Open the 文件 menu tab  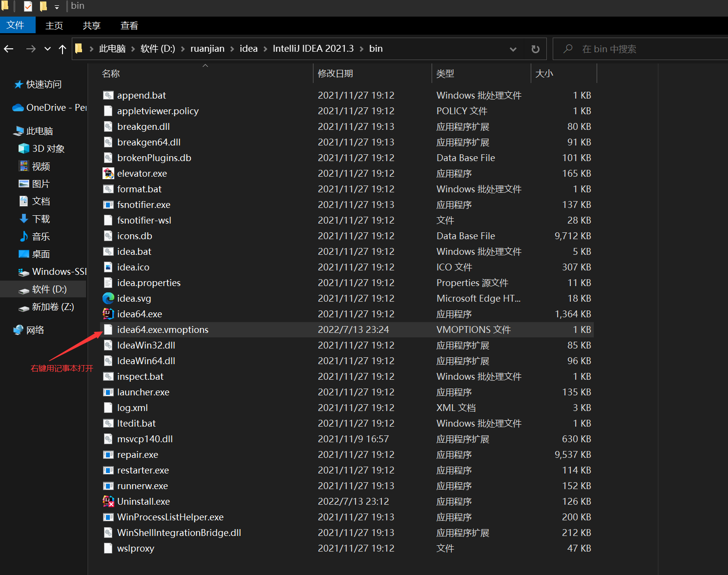[16, 25]
